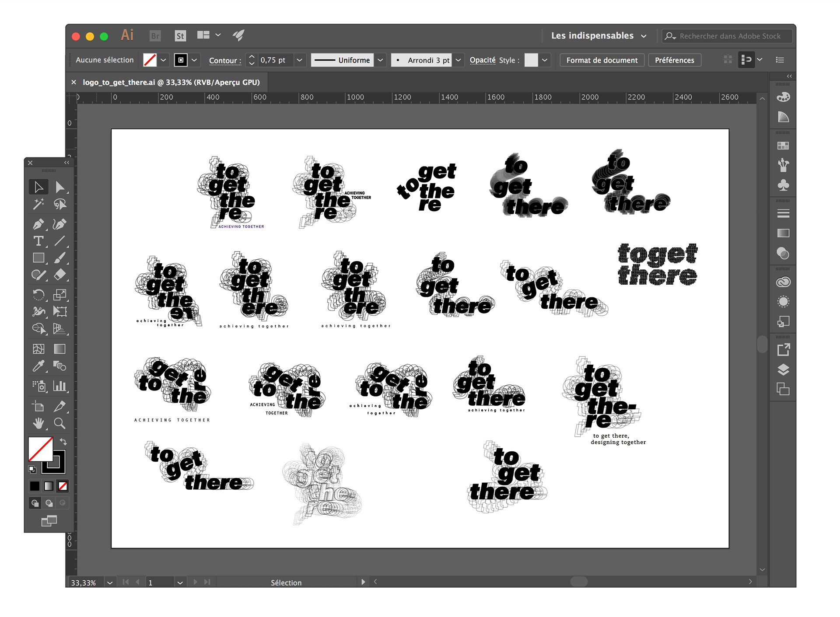Open the Contour stroke panel link
Image resolution: width=840 pixels, height=617 pixels.
(225, 60)
